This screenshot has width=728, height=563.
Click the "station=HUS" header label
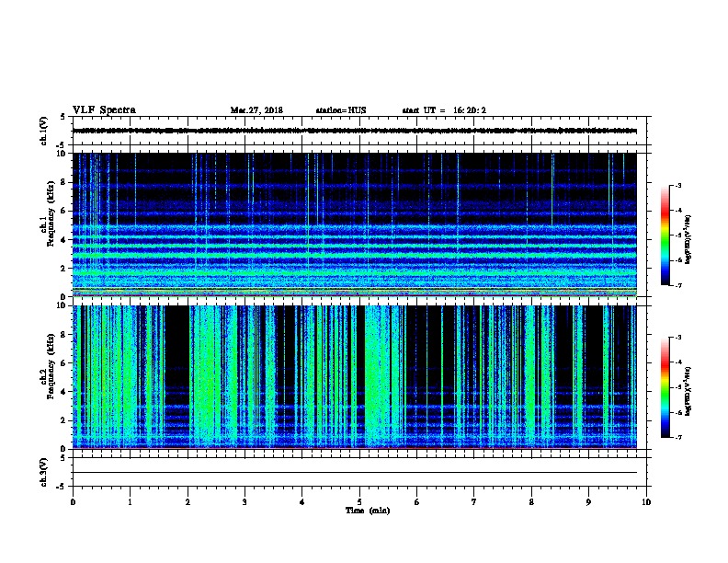pyautogui.click(x=341, y=110)
